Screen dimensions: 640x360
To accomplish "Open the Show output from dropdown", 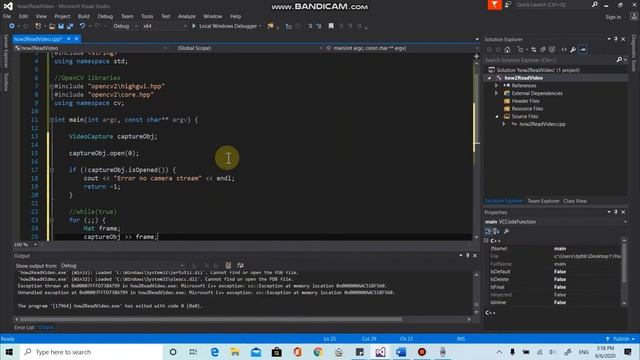I will (x=122, y=266).
